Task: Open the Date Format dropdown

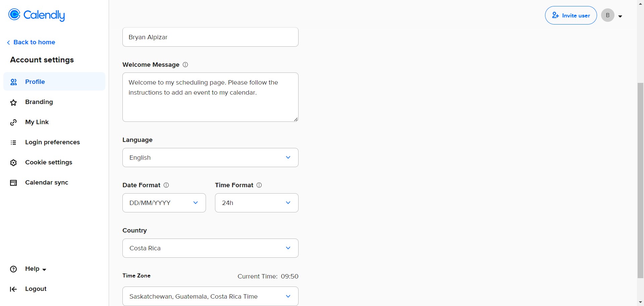Action: coord(164,203)
